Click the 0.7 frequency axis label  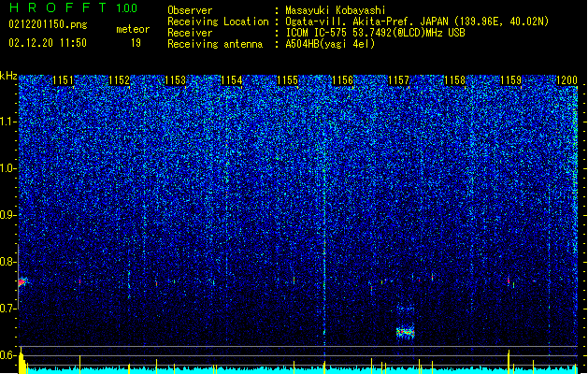pyautogui.click(x=8, y=308)
